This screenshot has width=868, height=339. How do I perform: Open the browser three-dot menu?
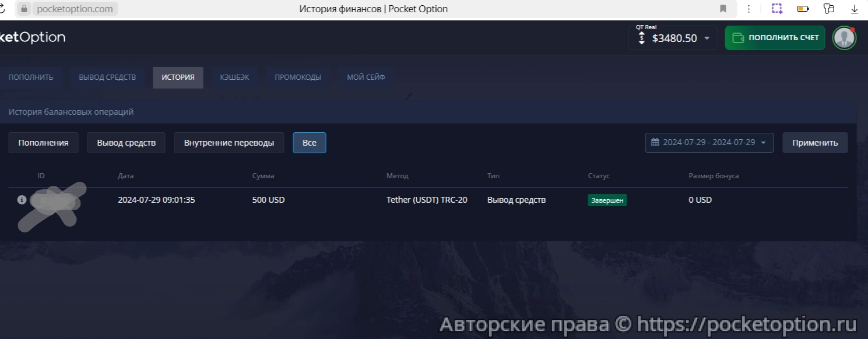[749, 9]
